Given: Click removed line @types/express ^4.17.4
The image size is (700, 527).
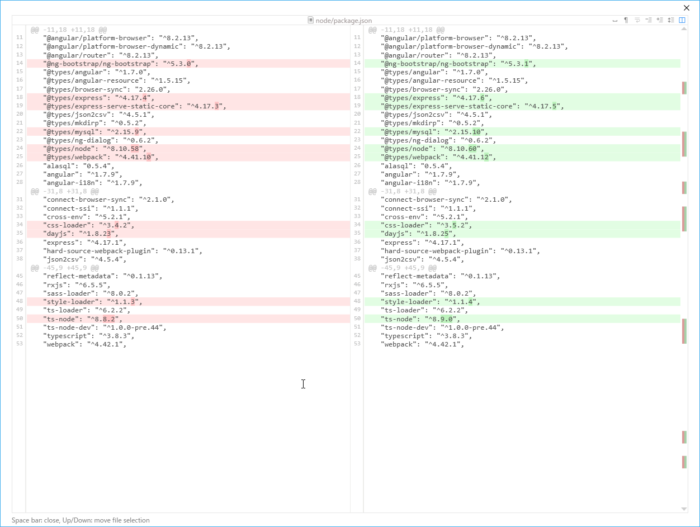Looking at the screenshot, I should point(188,97).
